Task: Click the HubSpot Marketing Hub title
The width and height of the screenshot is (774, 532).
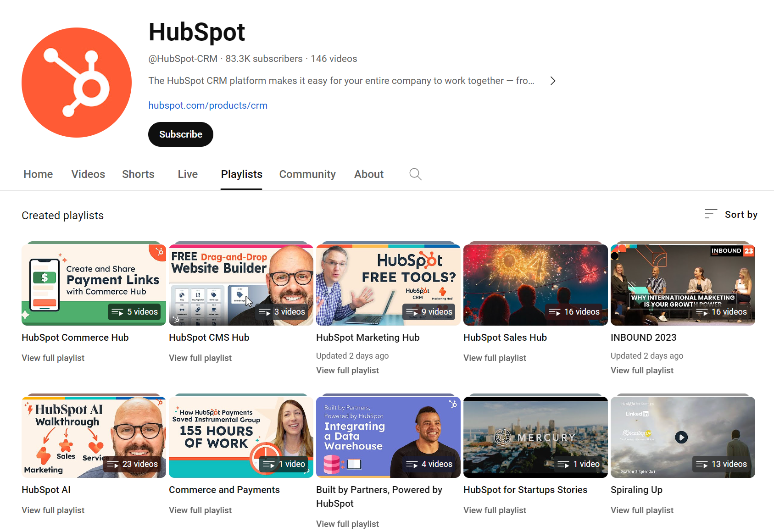Action: 368,338
